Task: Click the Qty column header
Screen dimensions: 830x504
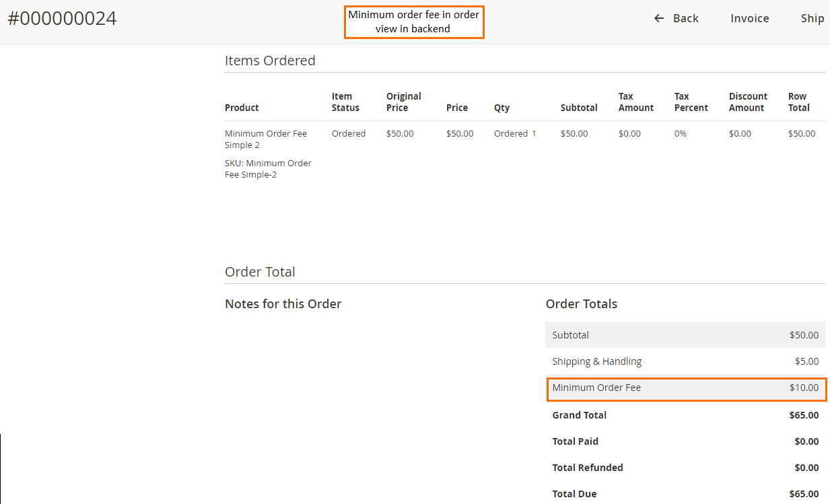Action: pos(502,107)
